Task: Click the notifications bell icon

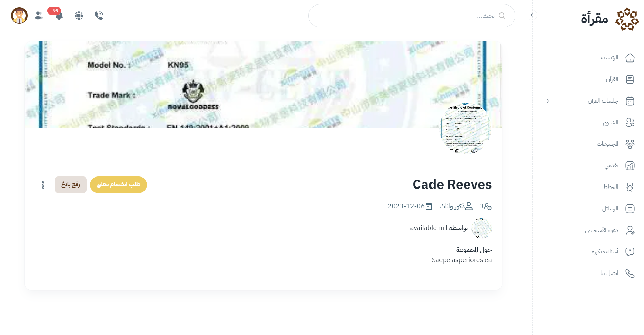Action: 59,16
